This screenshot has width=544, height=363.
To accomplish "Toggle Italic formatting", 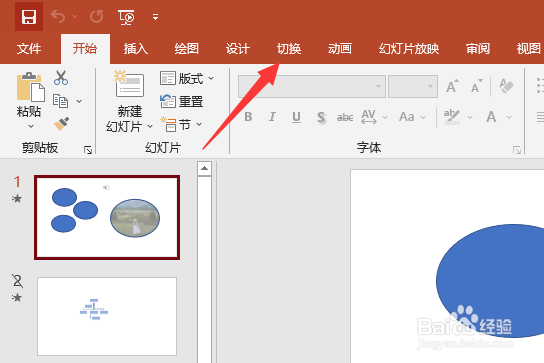I will [x=272, y=117].
